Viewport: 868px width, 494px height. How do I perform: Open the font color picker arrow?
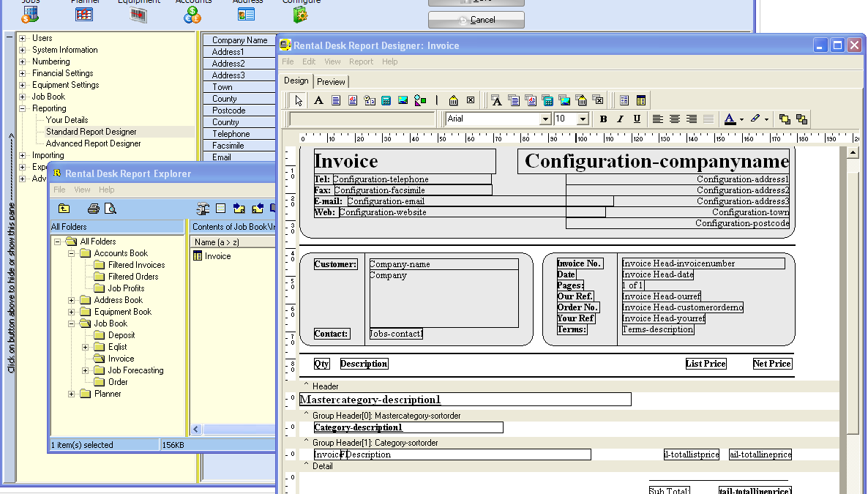click(741, 119)
